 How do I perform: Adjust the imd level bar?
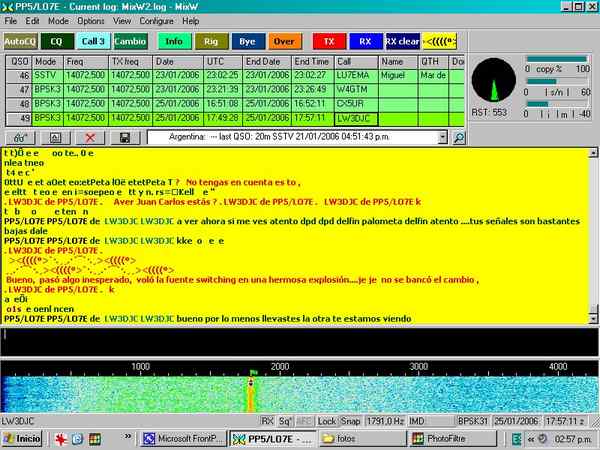point(557,104)
